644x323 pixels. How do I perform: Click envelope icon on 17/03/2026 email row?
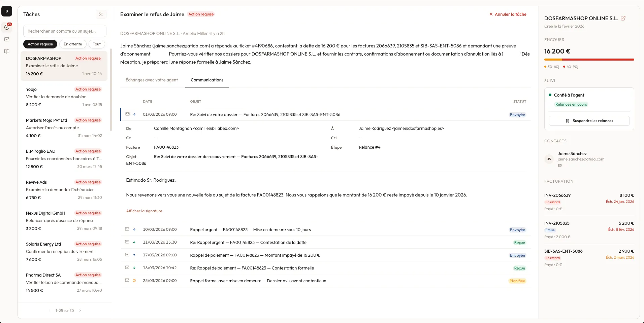(127, 255)
